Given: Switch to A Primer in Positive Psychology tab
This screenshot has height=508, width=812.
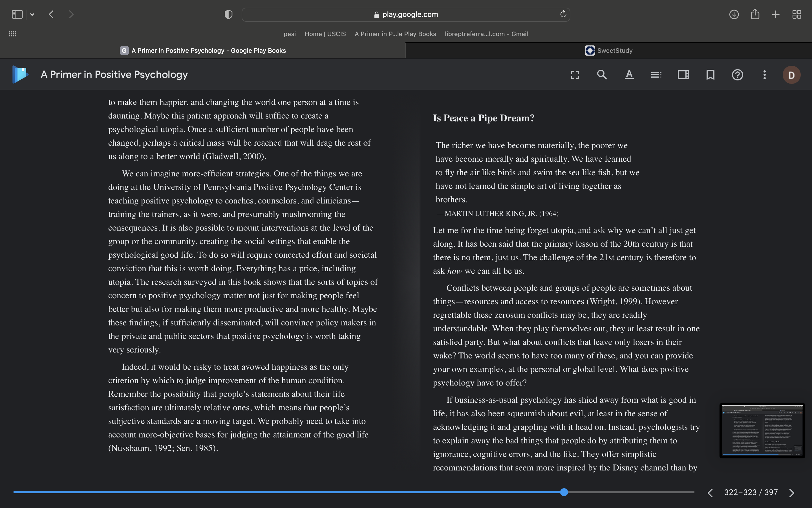Looking at the screenshot, I should (x=203, y=51).
